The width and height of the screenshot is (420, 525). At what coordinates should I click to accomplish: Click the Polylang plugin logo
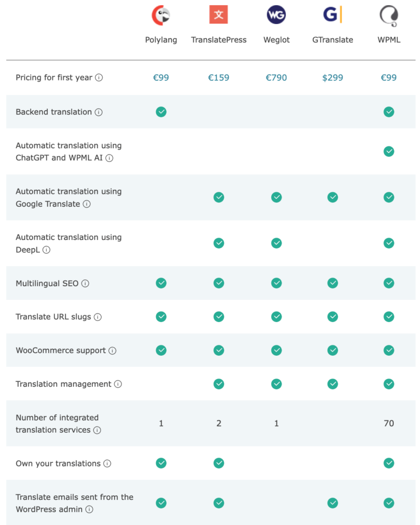[x=161, y=15]
